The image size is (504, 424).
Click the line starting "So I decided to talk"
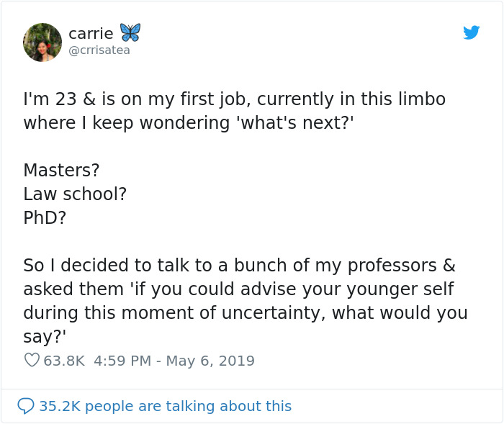point(239,265)
